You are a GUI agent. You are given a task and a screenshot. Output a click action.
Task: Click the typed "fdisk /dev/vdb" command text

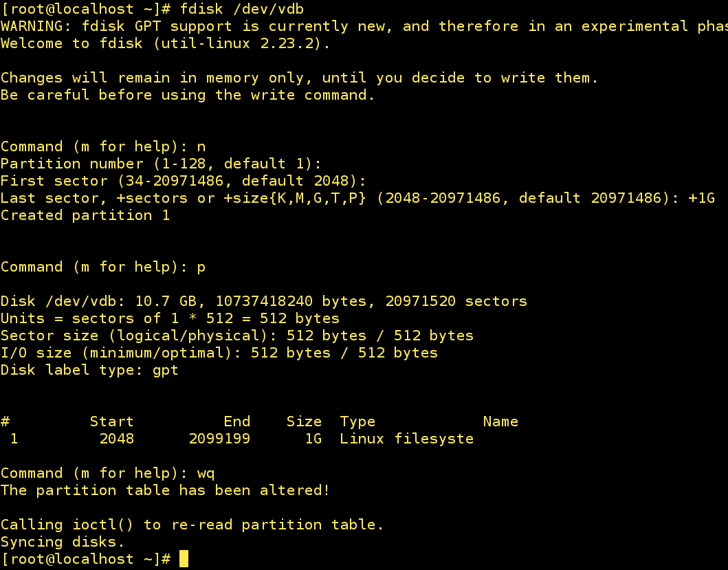coord(242,9)
